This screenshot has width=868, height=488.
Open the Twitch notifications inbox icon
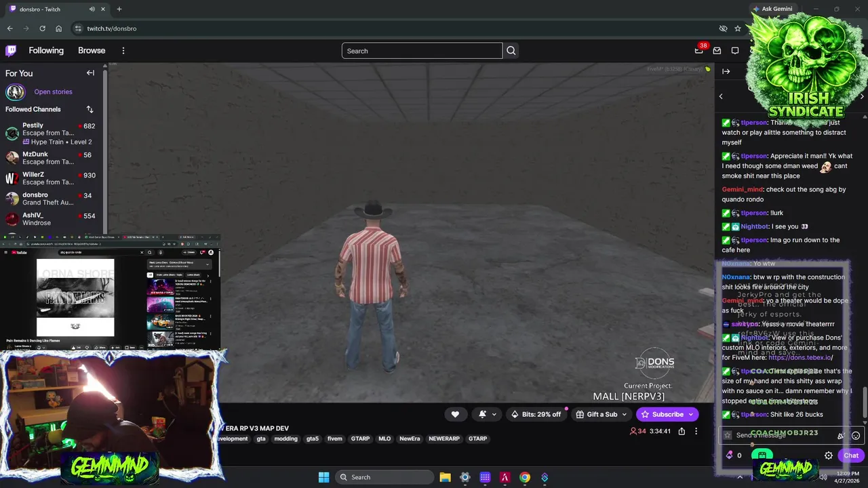click(717, 51)
